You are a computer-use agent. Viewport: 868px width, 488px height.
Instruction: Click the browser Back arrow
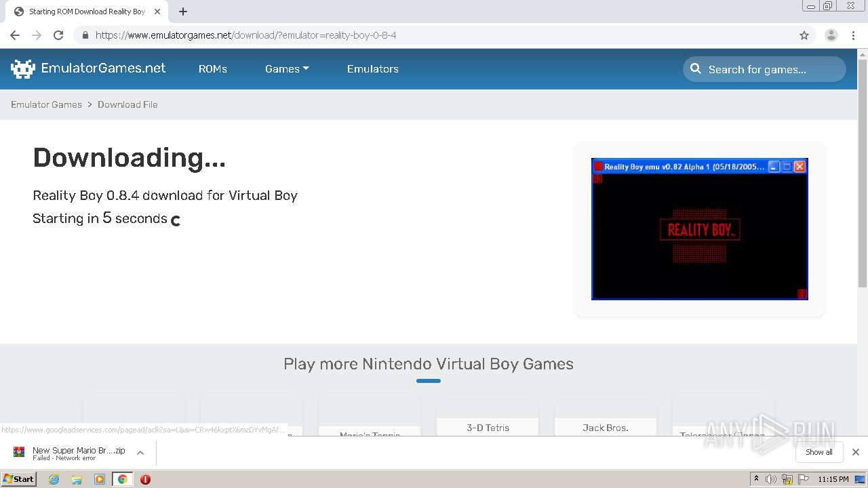tap(15, 35)
